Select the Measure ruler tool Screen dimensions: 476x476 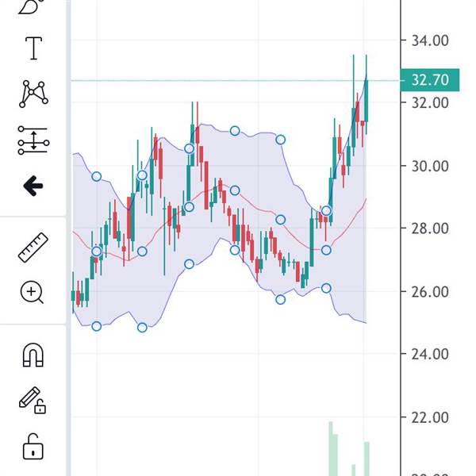coord(33,248)
